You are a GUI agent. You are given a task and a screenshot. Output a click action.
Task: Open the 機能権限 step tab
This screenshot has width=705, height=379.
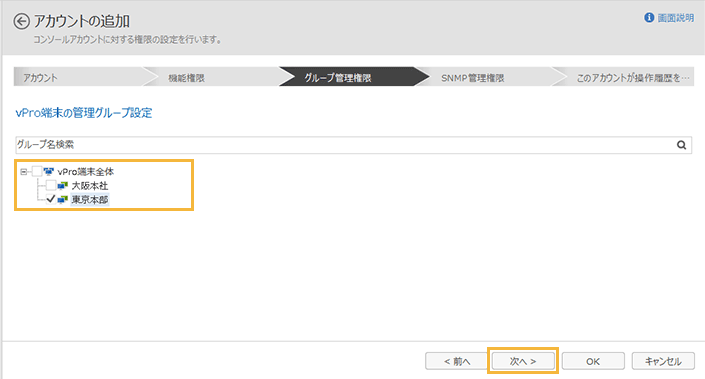(211, 77)
